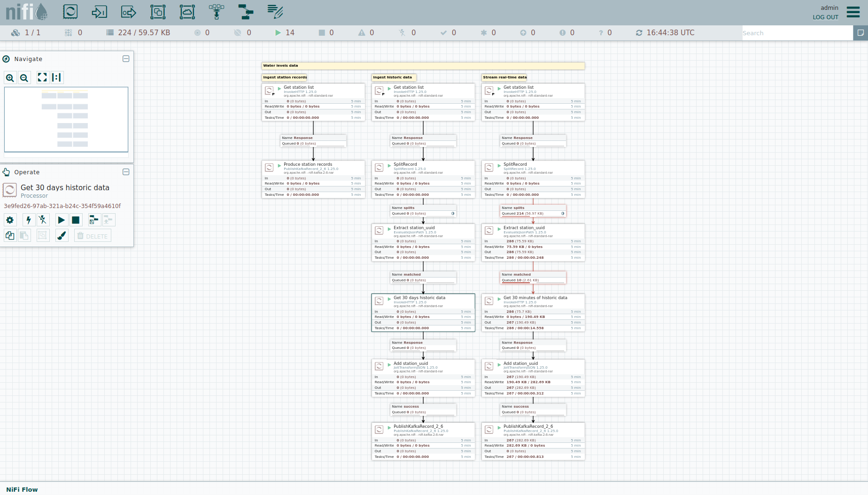Disable the selected processor

pyautogui.click(x=43, y=220)
